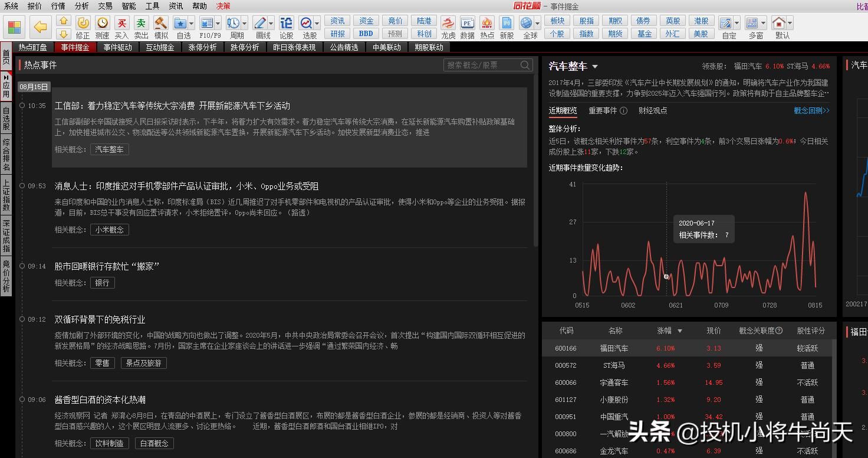Screen dimensions: 868x458
Task: Expand the F10/F9 dropdown arrow
Action: tap(218, 24)
